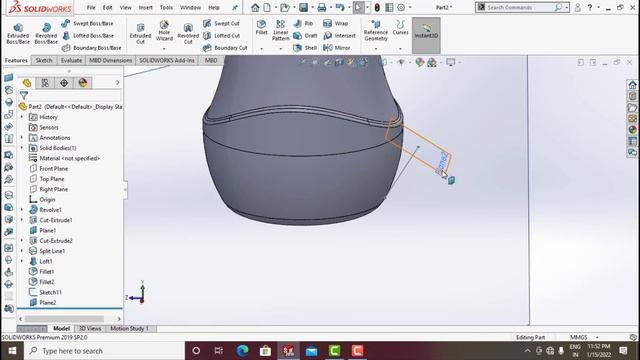This screenshot has width=640, height=360.
Task: Open the Linear Pattern dropdown arrow
Action: (x=280, y=49)
